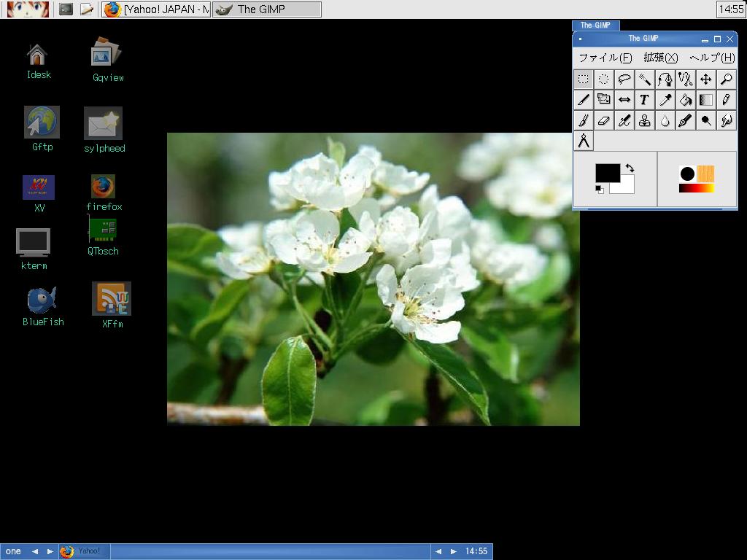Open the 拡張(X) menu
Screen dimensions: 747x560
[660, 58]
